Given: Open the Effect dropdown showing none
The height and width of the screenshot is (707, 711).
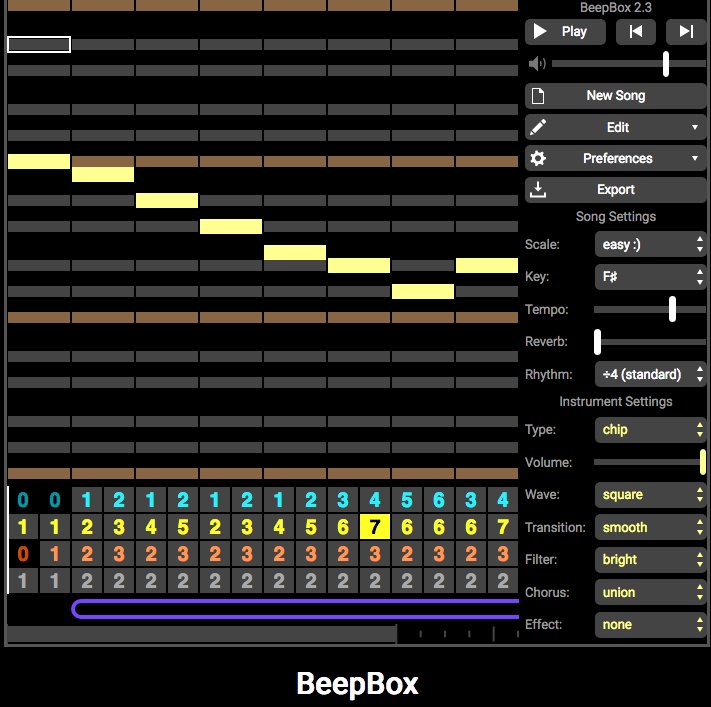Looking at the screenshot, I should (650, 625).
